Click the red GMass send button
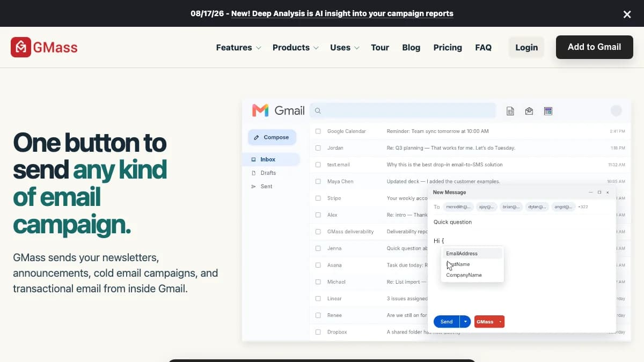This screenshot has width=644, height=362. [x=485, y=322]
